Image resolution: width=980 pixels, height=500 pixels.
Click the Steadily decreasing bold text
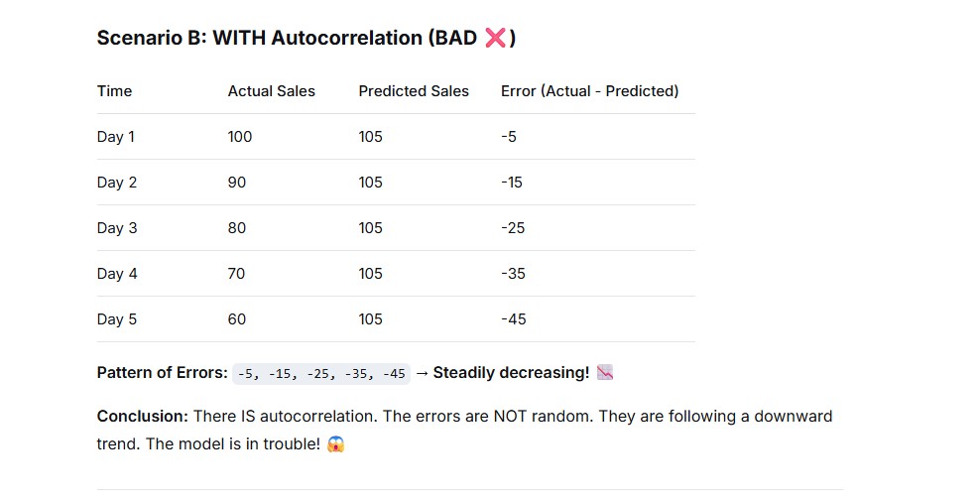coord(511,372)
